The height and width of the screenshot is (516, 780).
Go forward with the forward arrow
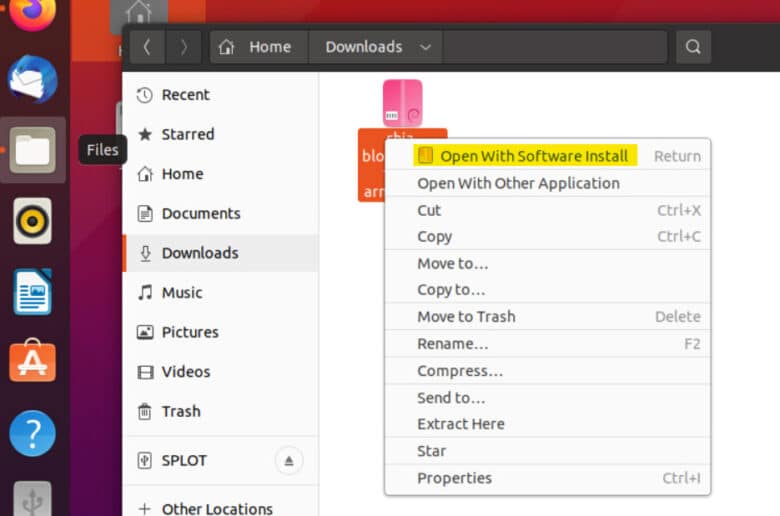click(184, 47)
